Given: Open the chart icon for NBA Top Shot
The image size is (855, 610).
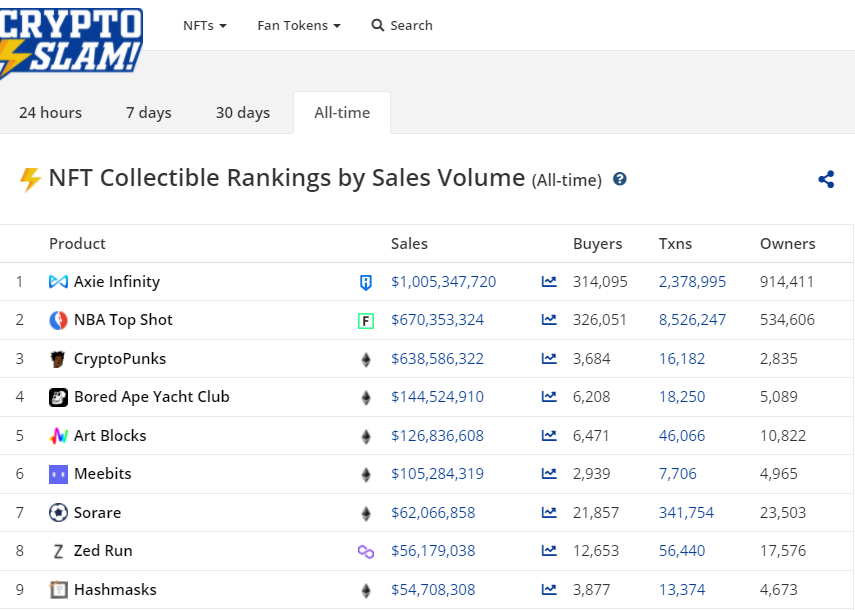Looking at the screenshot, I should pos(549,319).
